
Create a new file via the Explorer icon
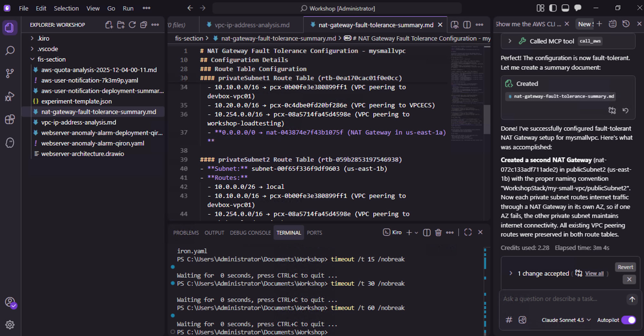pyautogui.click(x=109, y=25)
